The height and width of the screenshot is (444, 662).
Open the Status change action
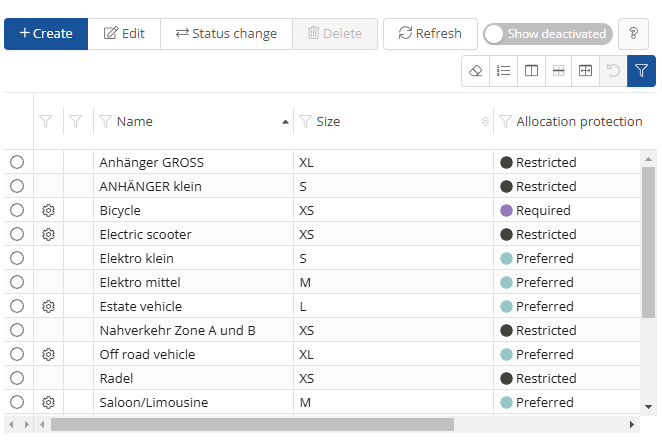pyautogui.click(x=226, y=34)
